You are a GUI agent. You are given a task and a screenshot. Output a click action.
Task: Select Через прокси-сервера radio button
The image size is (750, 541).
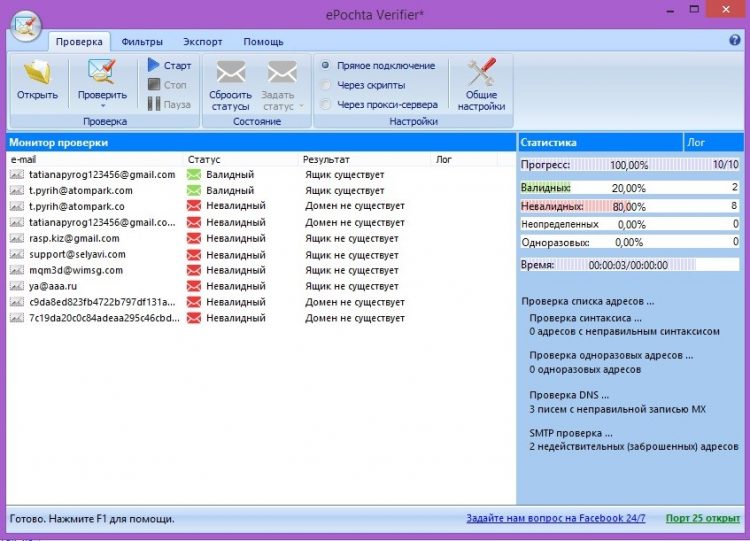point(325,104)
